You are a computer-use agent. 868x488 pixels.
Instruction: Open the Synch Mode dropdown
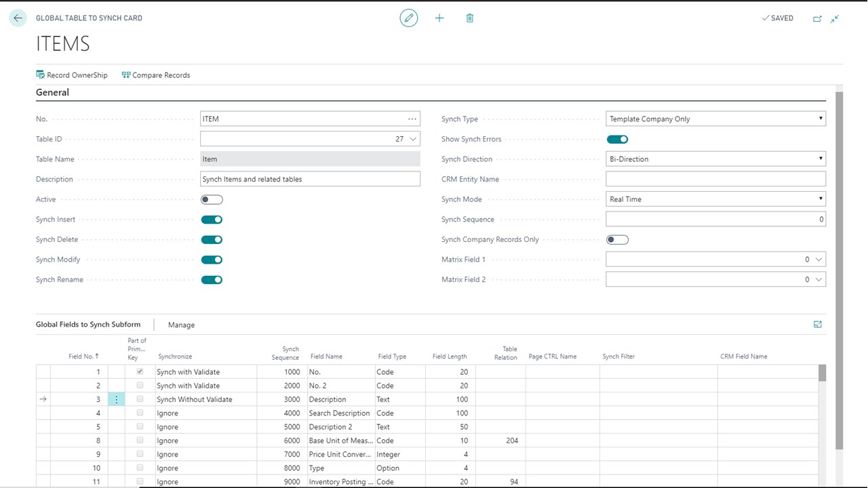[715, 199]
